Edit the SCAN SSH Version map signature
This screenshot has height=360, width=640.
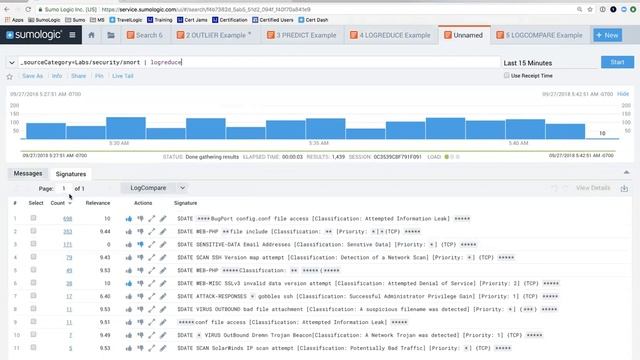(x=163, y=258)
